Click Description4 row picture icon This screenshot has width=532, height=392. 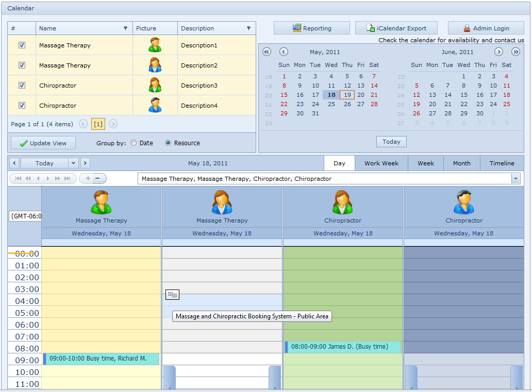155,105
